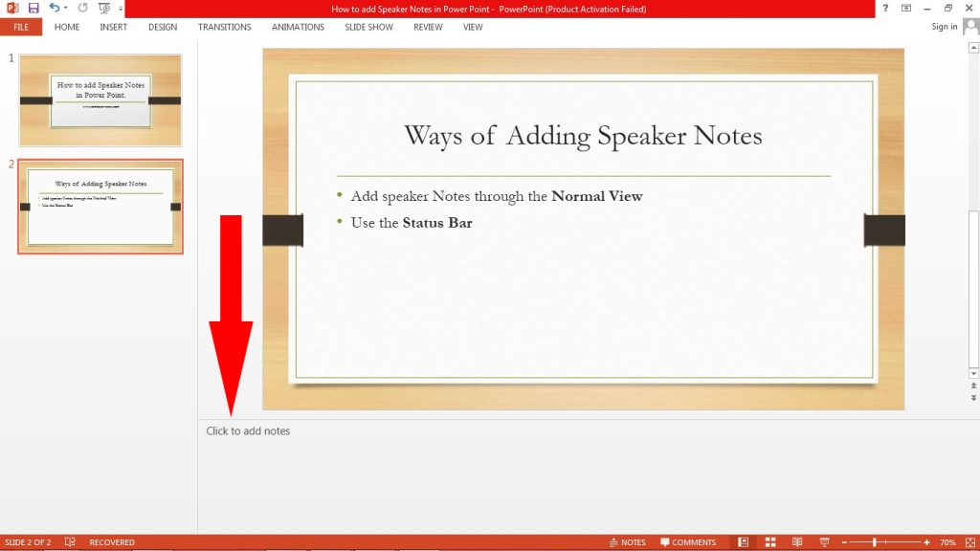
Task: Select Normal view icon in status bar
Action: tap(743, 541)
